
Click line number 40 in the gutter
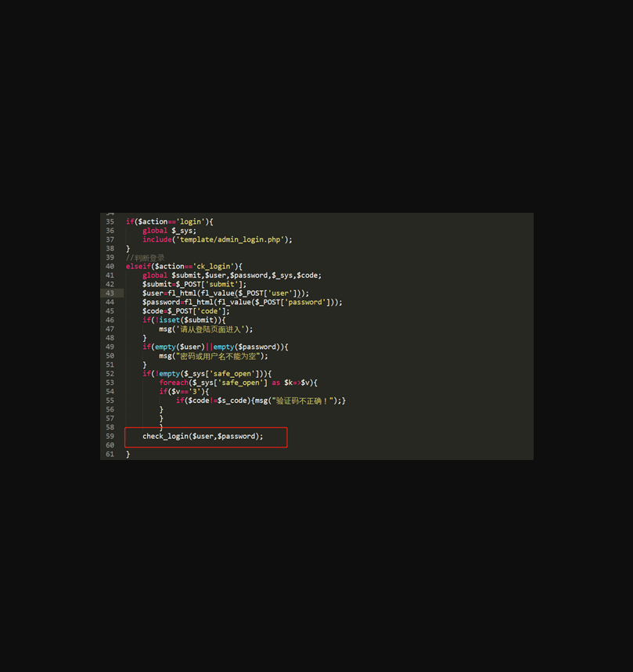(110, 267)
